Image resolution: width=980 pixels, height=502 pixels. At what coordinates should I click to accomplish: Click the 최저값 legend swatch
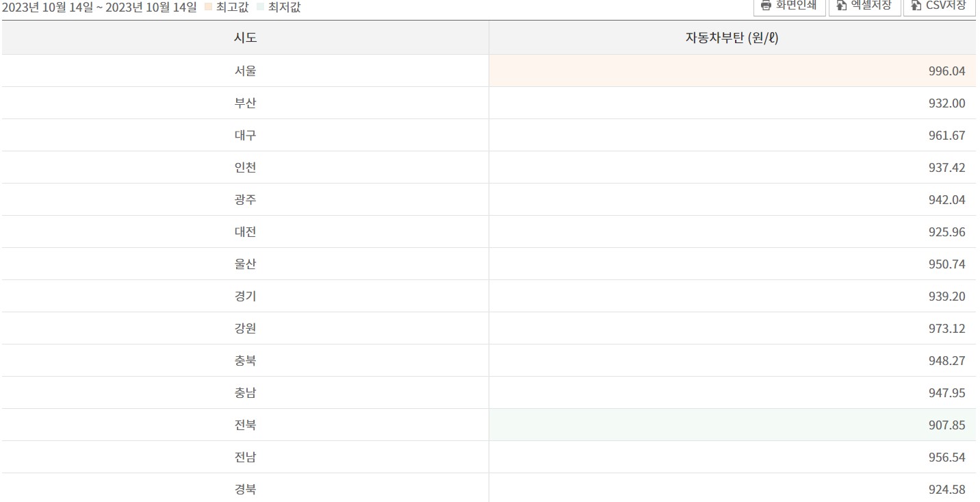click(x=261, y=8)
